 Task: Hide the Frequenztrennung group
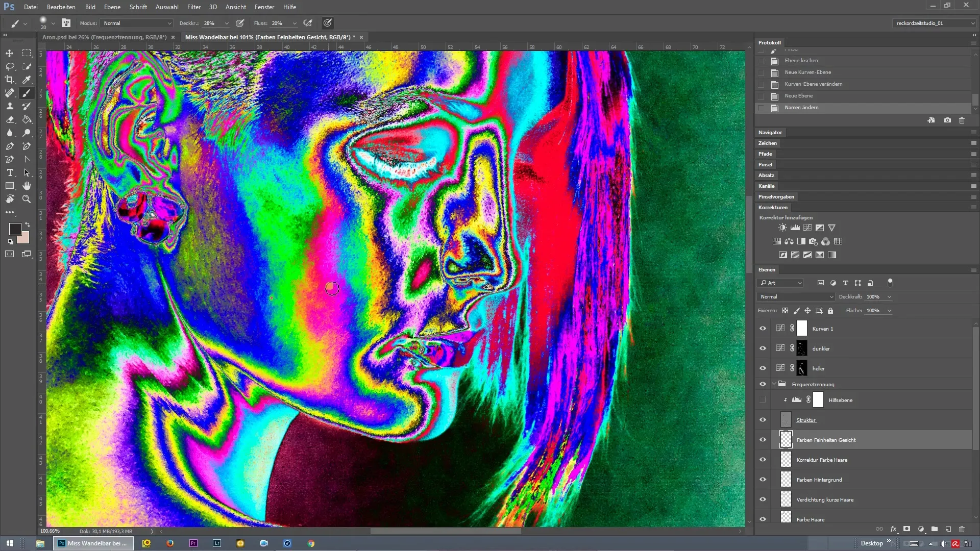tap(763, 384)
